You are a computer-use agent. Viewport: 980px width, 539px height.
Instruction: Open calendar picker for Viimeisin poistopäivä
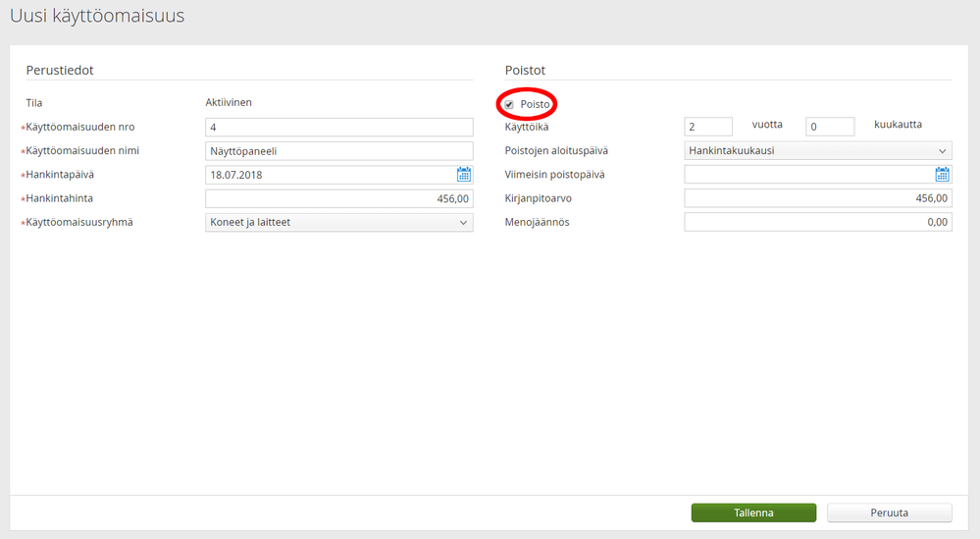tap(943, 175)
